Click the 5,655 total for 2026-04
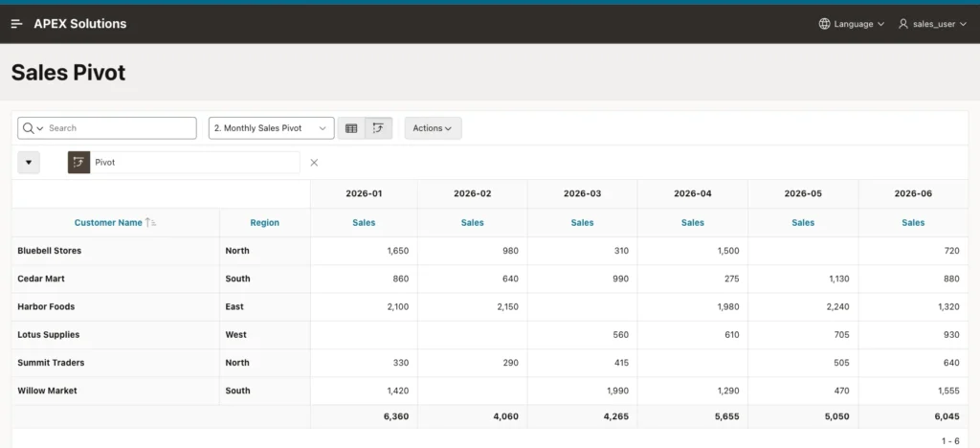This screenshot has height=448, width=980. [x=726, y=416]
